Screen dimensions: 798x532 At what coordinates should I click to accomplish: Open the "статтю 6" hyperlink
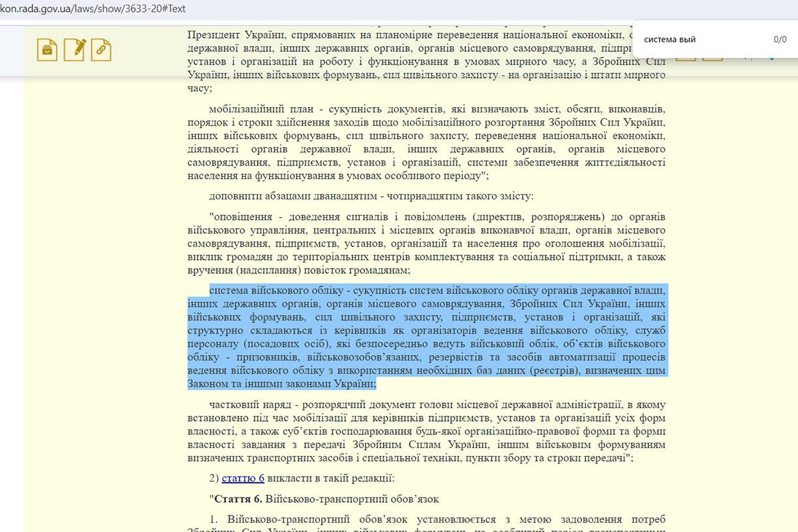pyautogui.click(x=243, y=478)
